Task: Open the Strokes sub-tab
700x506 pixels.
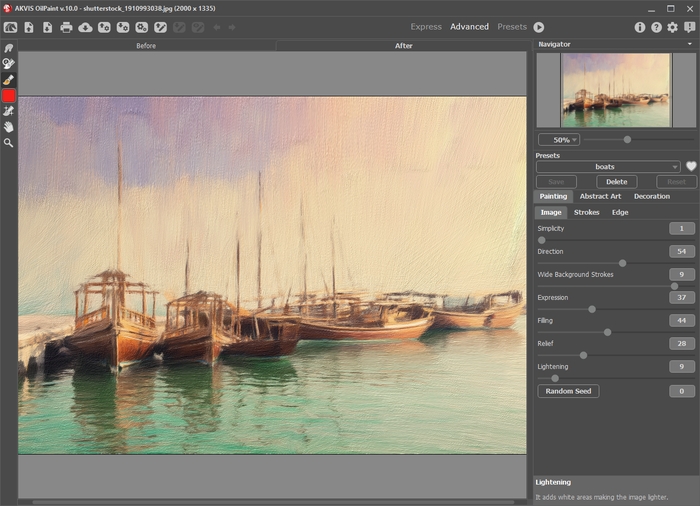Action: (586, 212)
